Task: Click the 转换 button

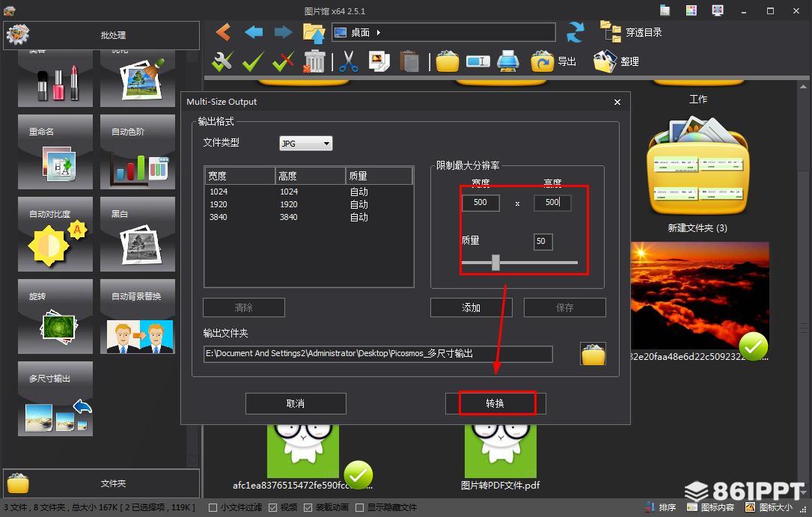Action: (x=495, y=403)
